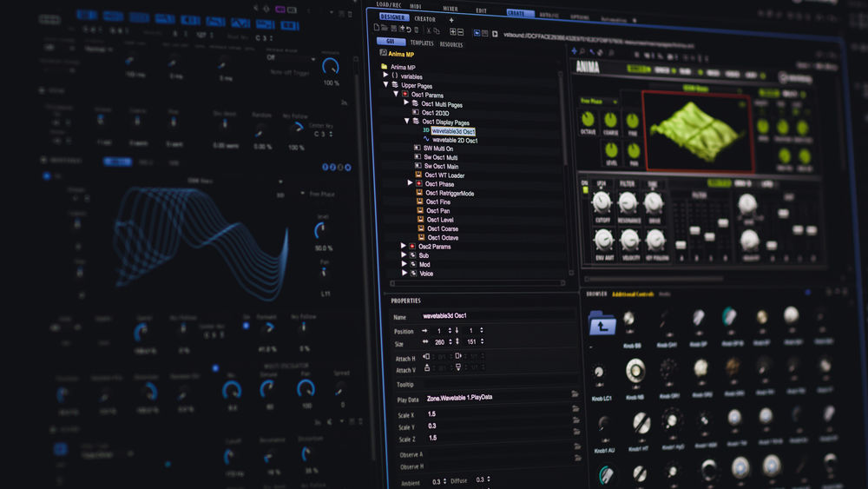Switch to the Designer tab
Image resolution: width=868 pixels, height=489 pixels.
tap(392, 17)
